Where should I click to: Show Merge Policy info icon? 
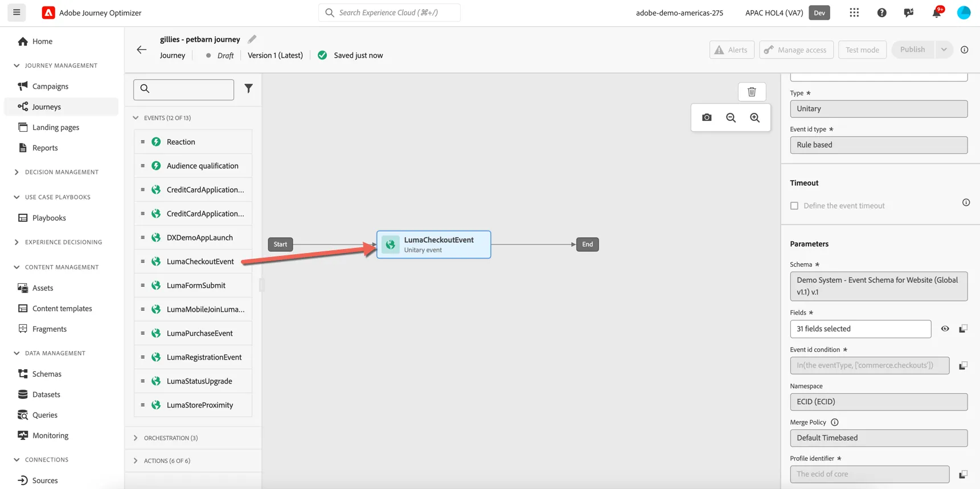click(x=835, y=422)
